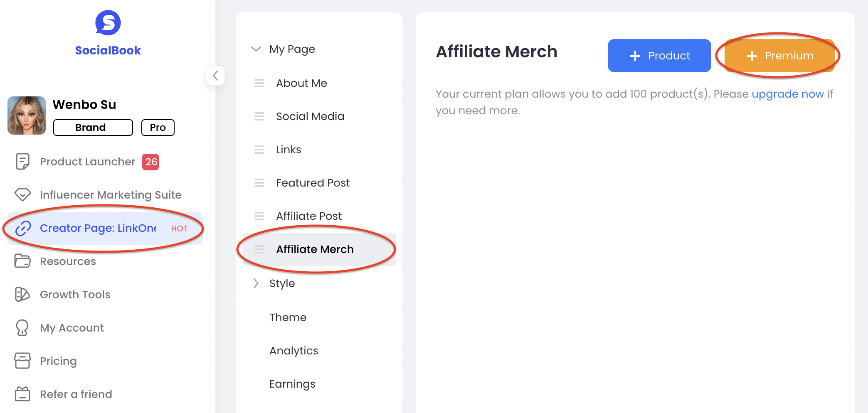
Task: Add a new item with the blue Product button
Action: 659,56
